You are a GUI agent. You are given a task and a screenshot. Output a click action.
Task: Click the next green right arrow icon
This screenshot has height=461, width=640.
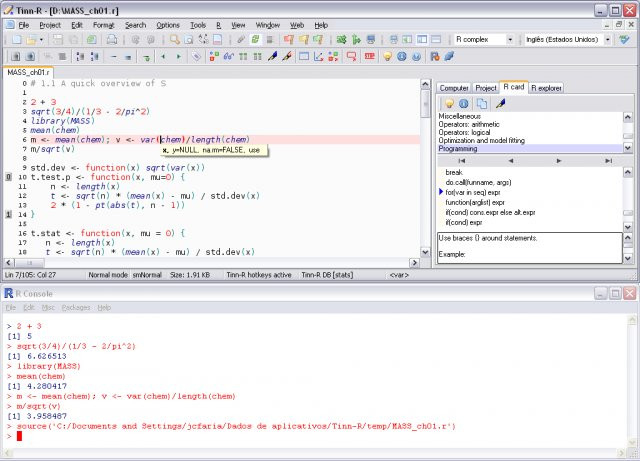[178, 57]
